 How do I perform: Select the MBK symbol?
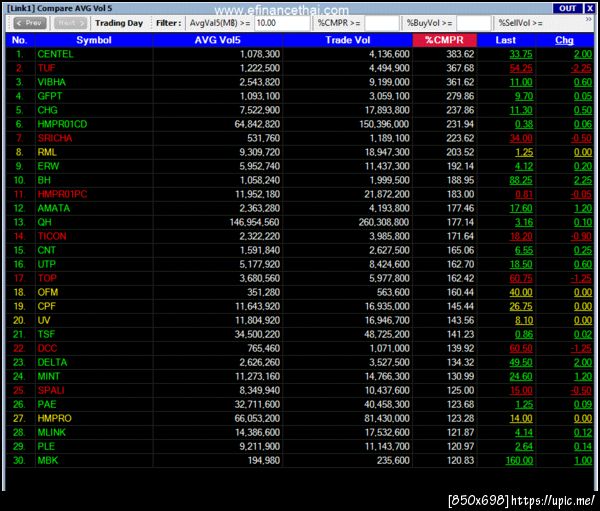47,460
